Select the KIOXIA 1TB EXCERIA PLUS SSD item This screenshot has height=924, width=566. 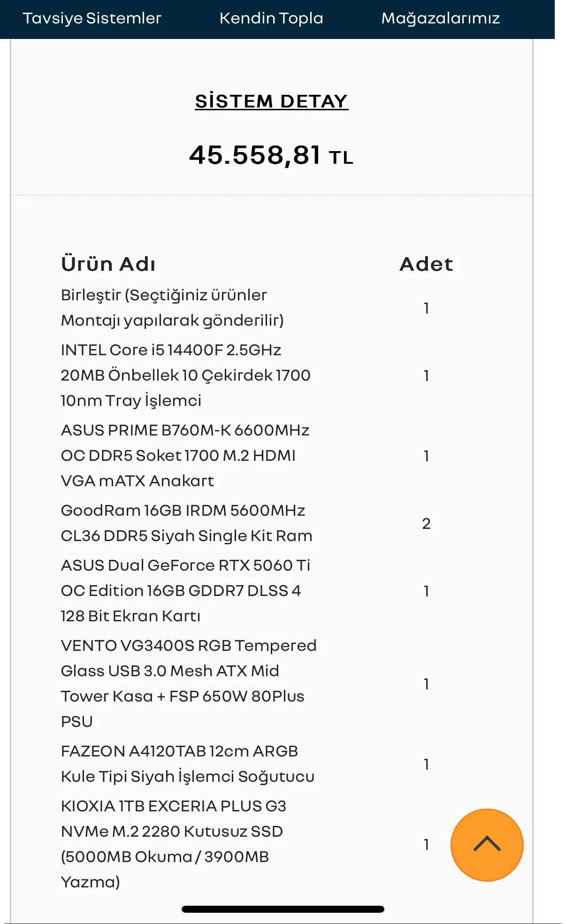coord(173,844)
